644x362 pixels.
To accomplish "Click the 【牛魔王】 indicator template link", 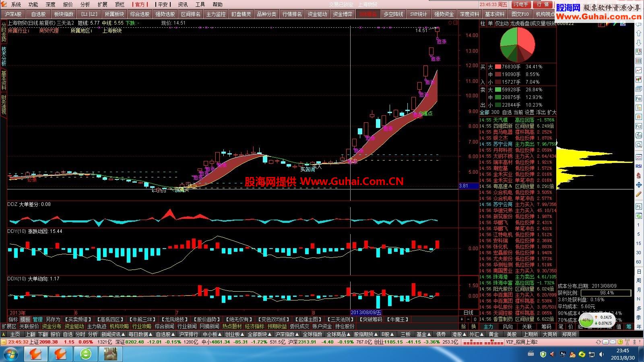I will (398, 319).
